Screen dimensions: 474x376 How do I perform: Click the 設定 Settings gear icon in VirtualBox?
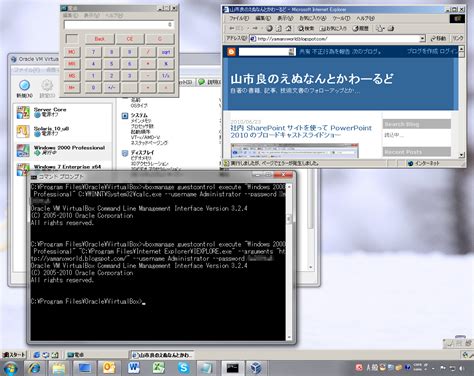coord(47,88)
